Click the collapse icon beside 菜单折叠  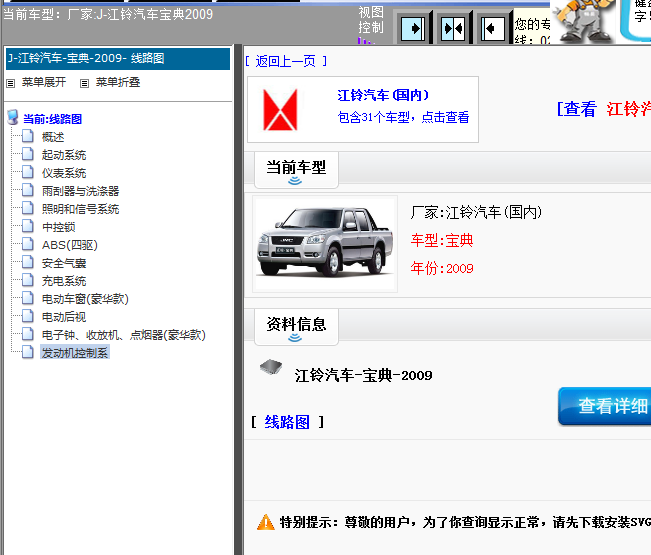[x=84, y=83]
